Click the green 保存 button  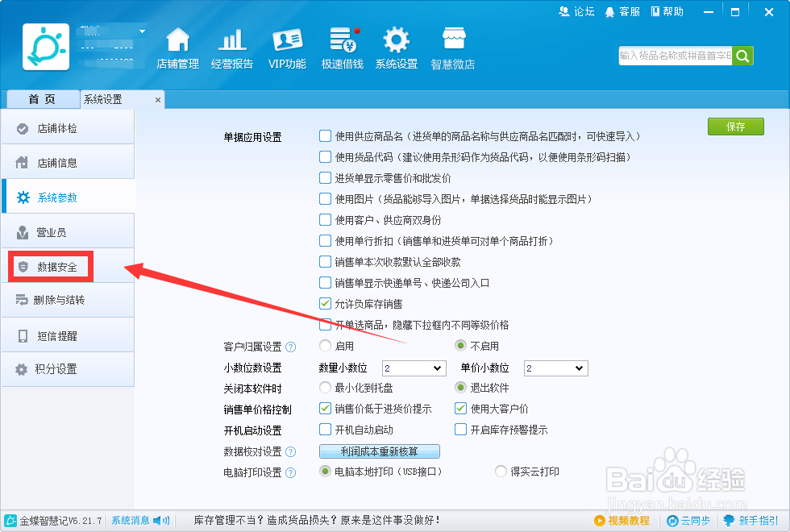coord(735,127)
